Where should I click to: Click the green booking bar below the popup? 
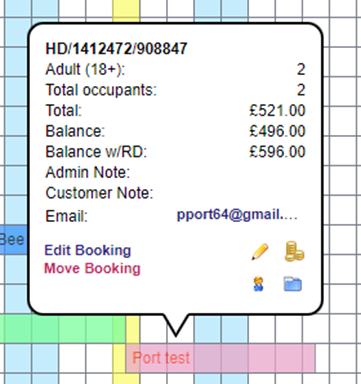tap(63, 329)
